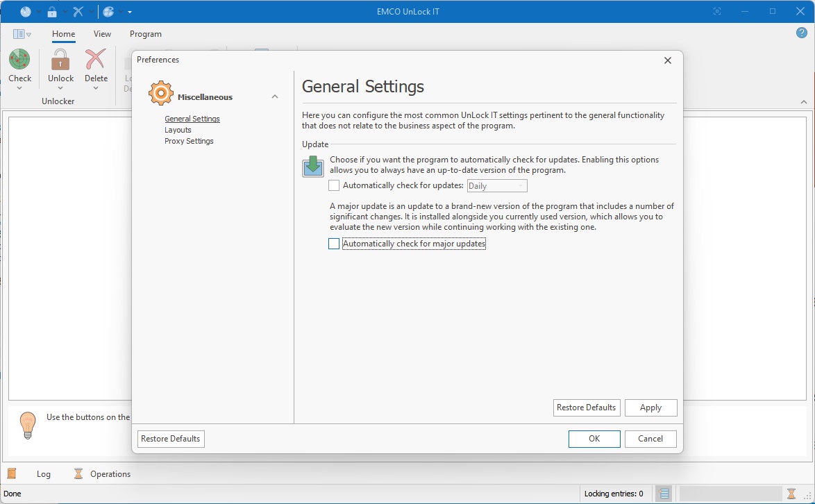Open the help question mark icon
Screen dimensions: 815x504
[x=802, y=33]
